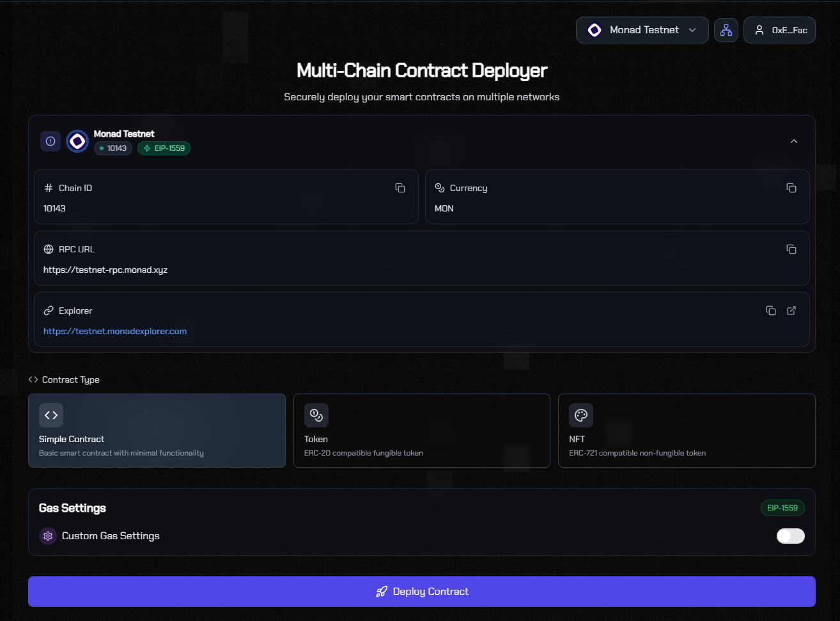Click the RPC URL text testnet-rpc.monad.xyz
The width and height of the screenshot is (840, 621).
coord(105,270)
